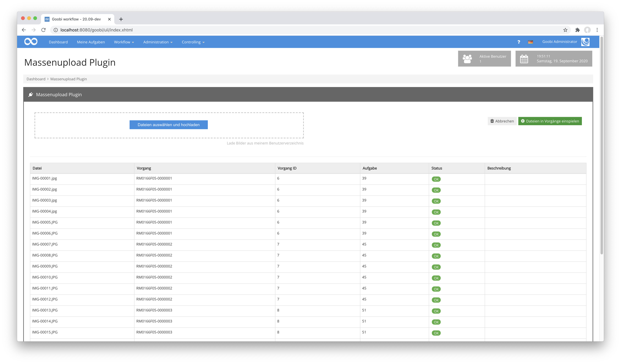Click OK status badge for IMG-00009.JPG

tap(436, 267)
